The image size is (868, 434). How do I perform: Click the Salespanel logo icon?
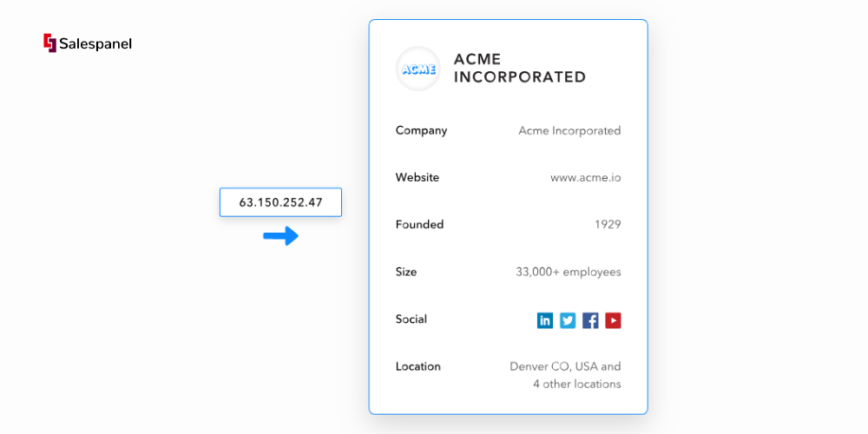tap(49, 43)
